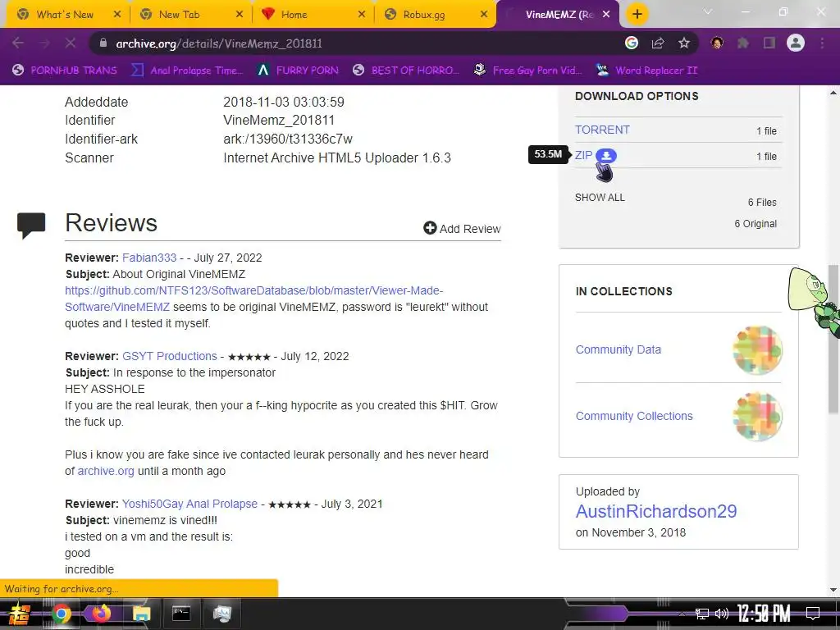Click the Community Data thumbnail

pyautogui.click(x=757, y=350)
